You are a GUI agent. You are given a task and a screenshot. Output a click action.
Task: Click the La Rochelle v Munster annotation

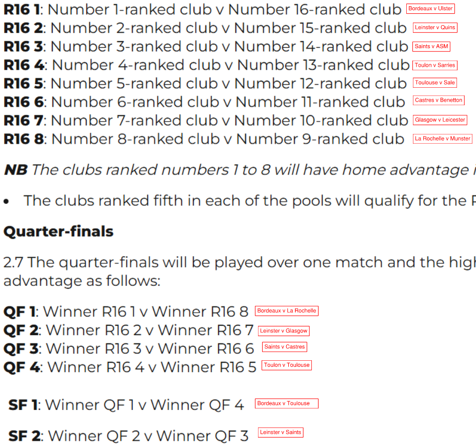[442, 139]
